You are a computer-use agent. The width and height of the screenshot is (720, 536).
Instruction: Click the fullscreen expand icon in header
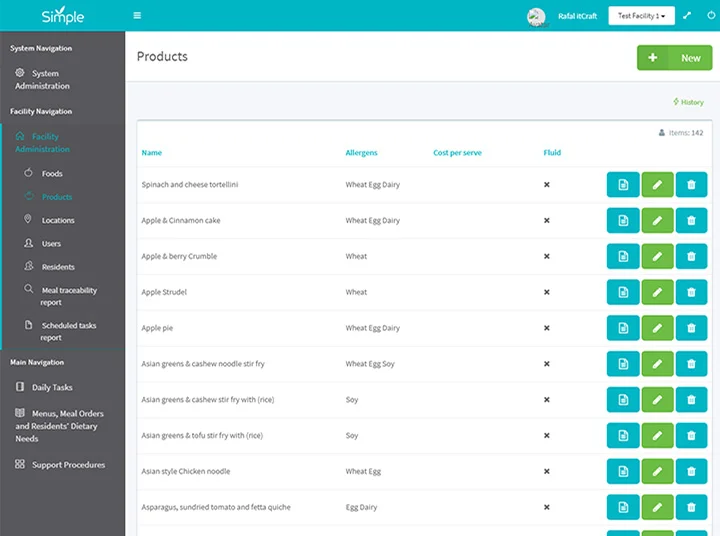[x=687, y=16]
